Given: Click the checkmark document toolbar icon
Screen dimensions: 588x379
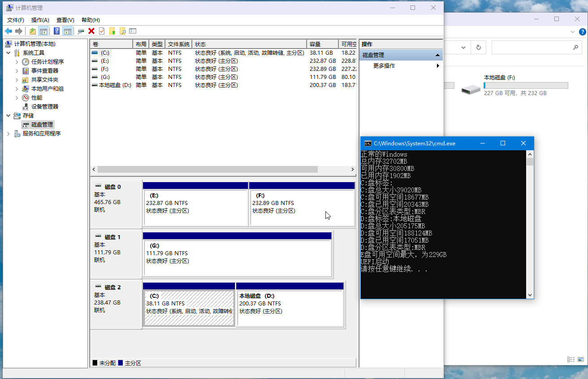Looking at the screenshot, I should coord(102,31).
